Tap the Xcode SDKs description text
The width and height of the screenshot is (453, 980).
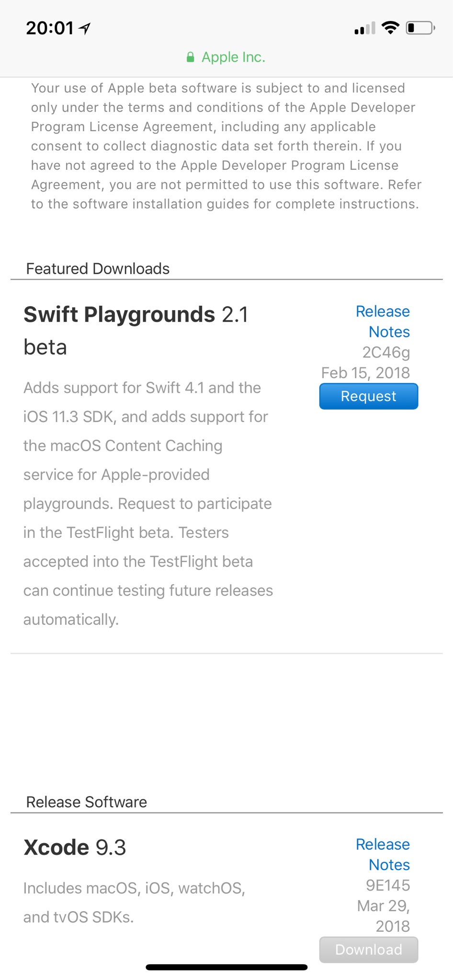[x=134, y=902]
